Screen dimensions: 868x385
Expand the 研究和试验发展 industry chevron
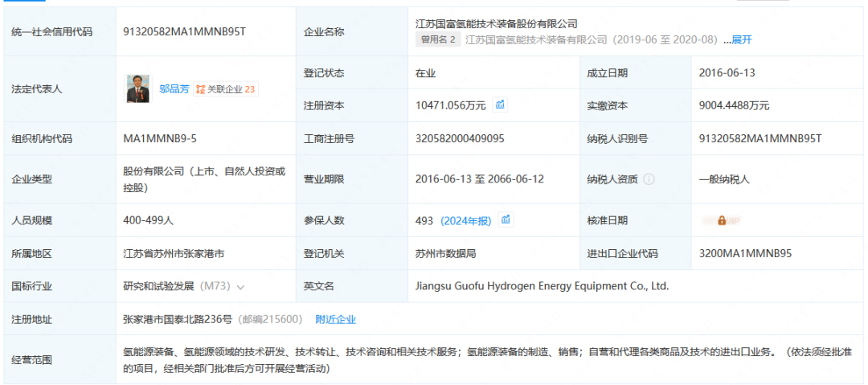point(241,286)
